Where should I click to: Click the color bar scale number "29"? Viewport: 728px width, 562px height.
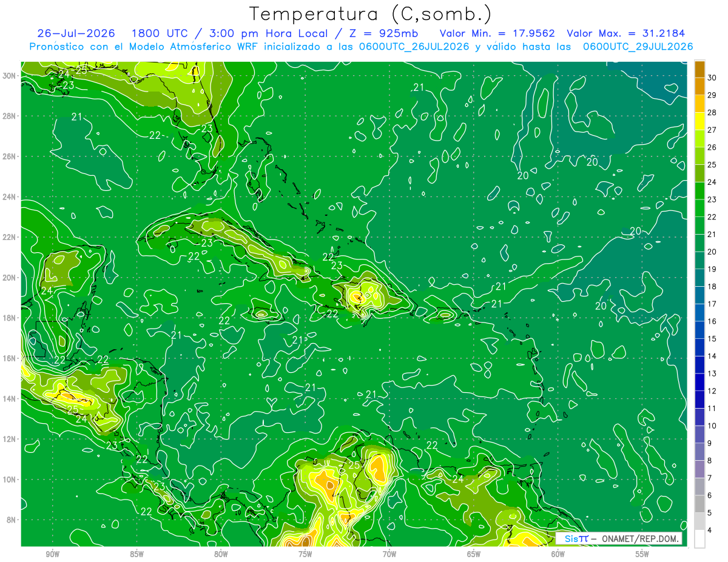[x=712, y=95]
